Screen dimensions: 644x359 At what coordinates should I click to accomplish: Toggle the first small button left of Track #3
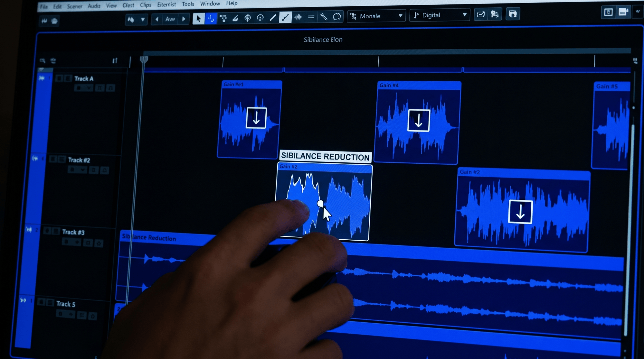click(x=47, y=231)
